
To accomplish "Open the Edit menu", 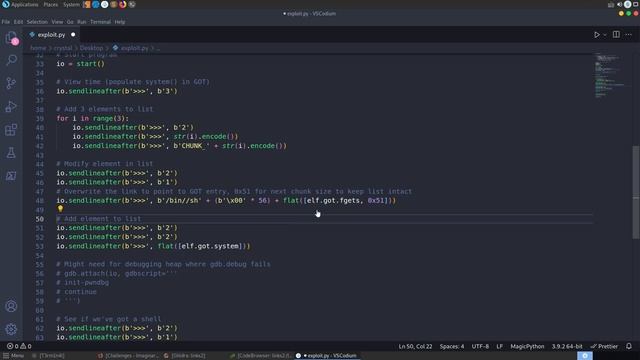I will point(18,22).
